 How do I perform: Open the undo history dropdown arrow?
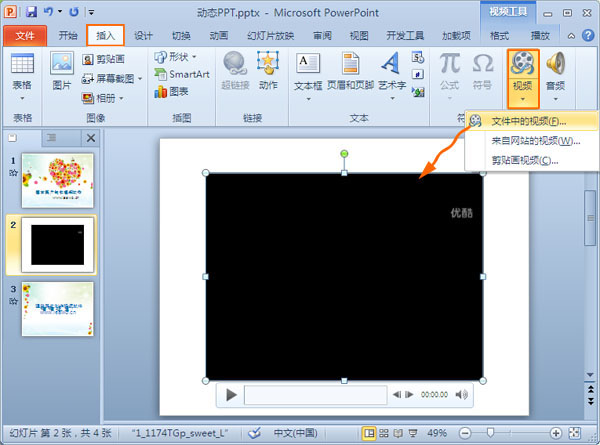(x=60, y=12)
